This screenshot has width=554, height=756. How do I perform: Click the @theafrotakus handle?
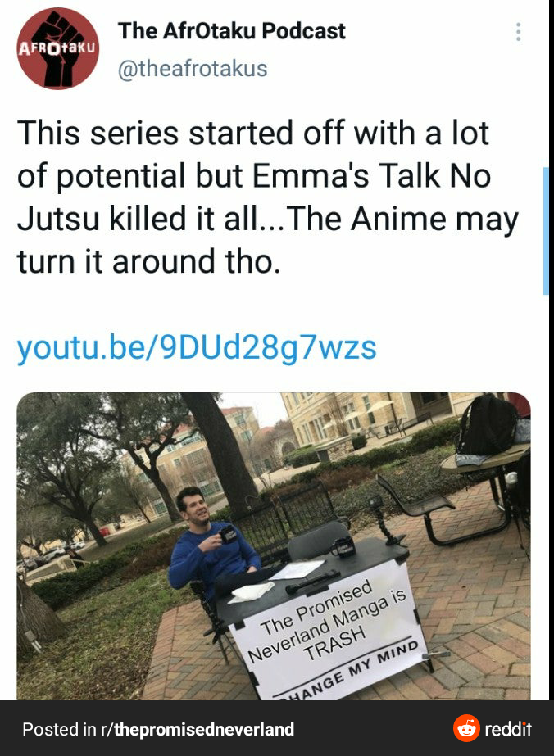[193, 68]
